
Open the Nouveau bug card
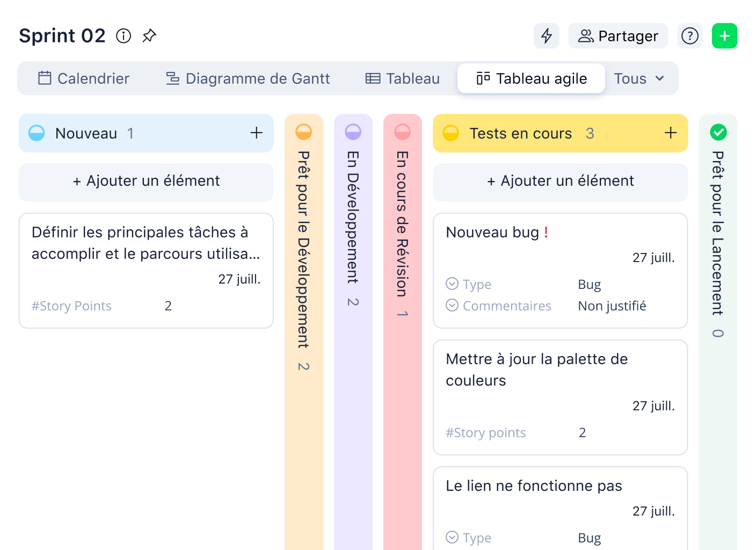[x=560, y=271]
